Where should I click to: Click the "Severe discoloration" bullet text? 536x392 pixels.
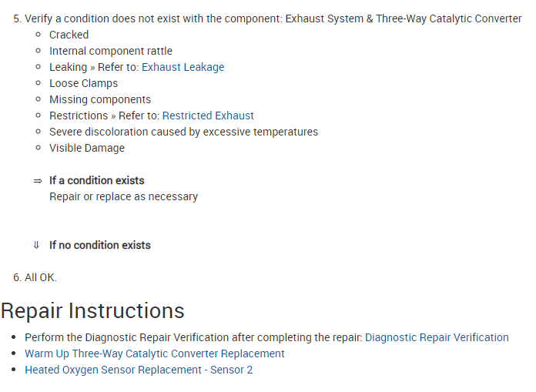(183, 132)
